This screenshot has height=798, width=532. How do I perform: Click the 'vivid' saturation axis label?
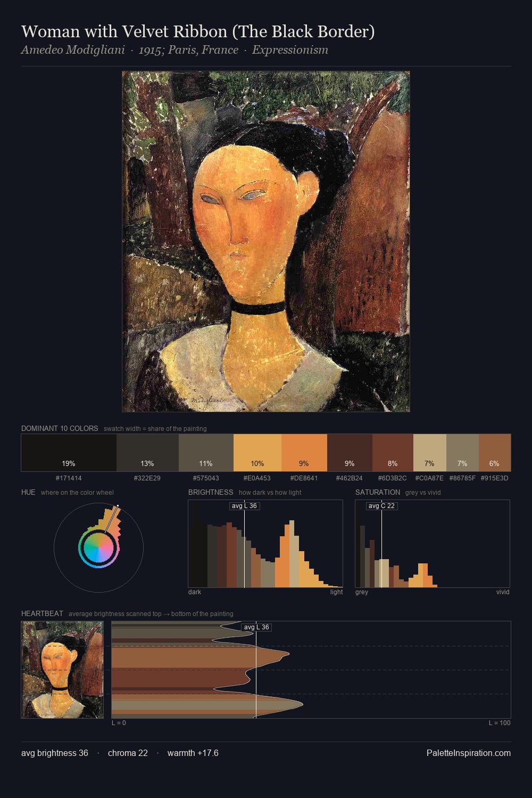click(503, 592)
